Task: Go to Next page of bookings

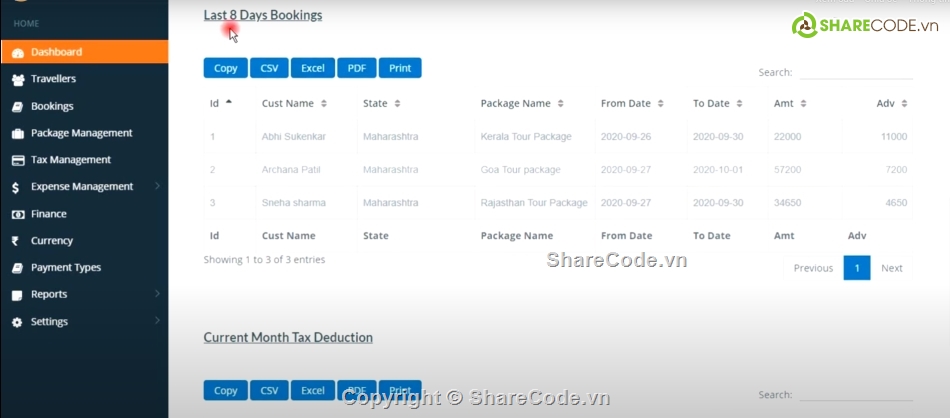Action: [891, 268]
